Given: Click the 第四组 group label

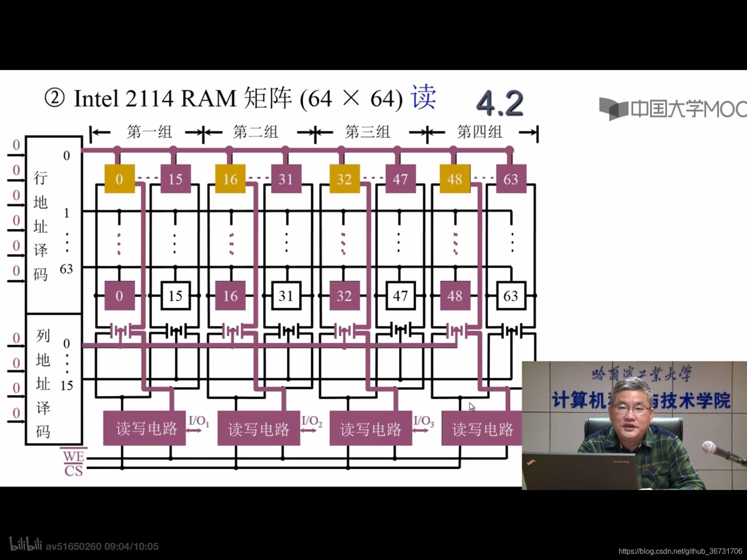Looking at the screenshot, I should pos(480,132).
